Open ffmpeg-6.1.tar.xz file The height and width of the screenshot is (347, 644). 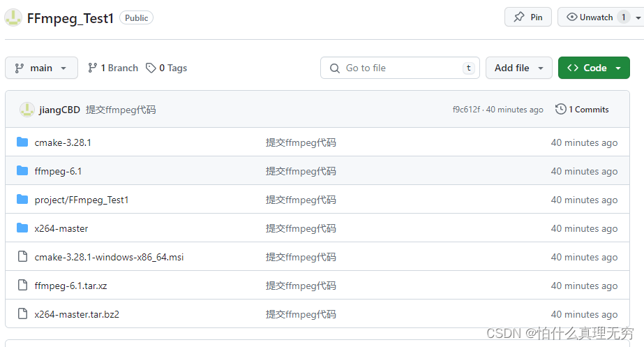pos(70,286)
